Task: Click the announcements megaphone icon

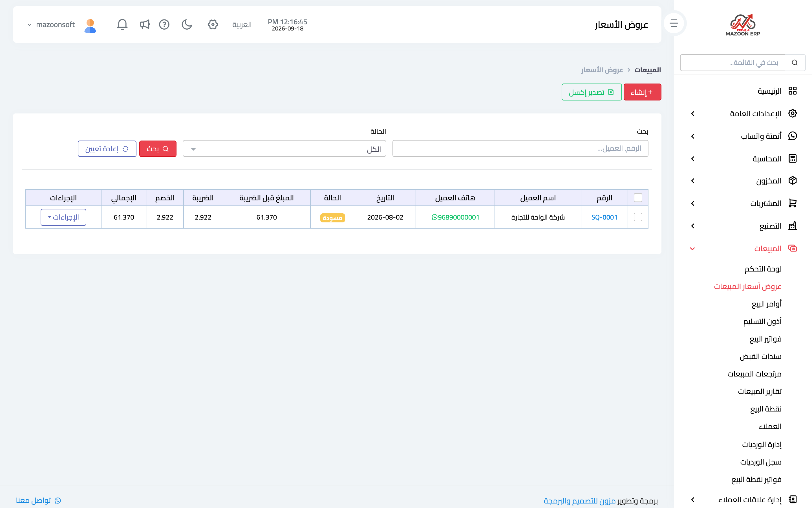Action: [144, 25]
